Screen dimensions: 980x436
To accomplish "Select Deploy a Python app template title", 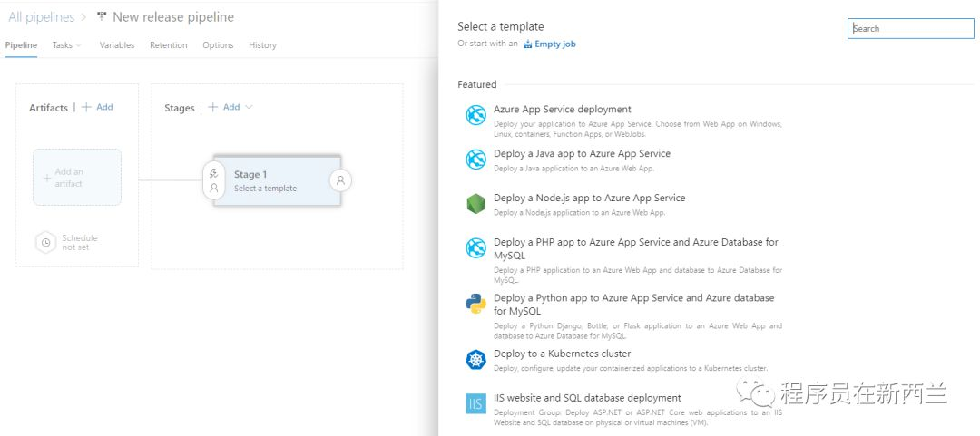I will click(x=633, y=305).
